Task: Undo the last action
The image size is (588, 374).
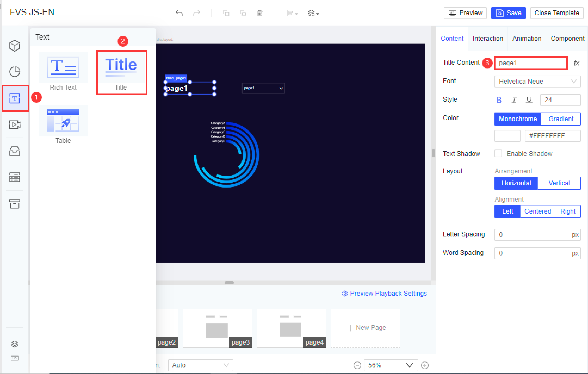Action: coord(179,13)
